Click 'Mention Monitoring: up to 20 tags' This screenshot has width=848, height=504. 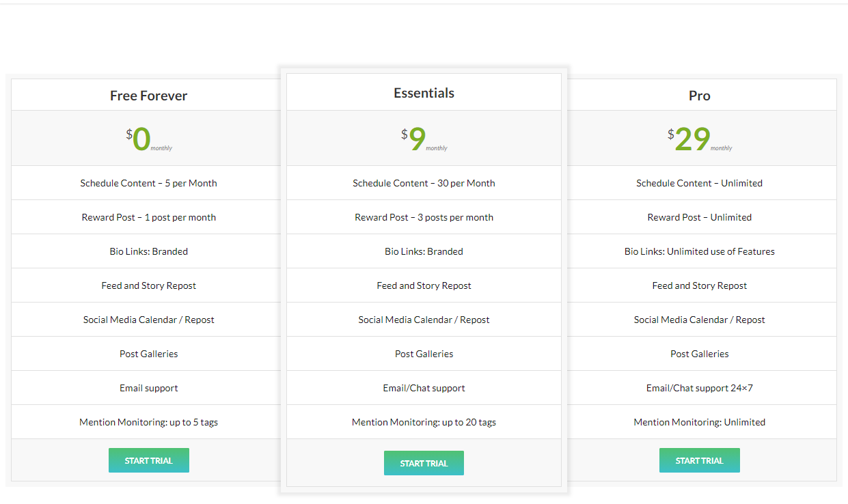point(424,422)
